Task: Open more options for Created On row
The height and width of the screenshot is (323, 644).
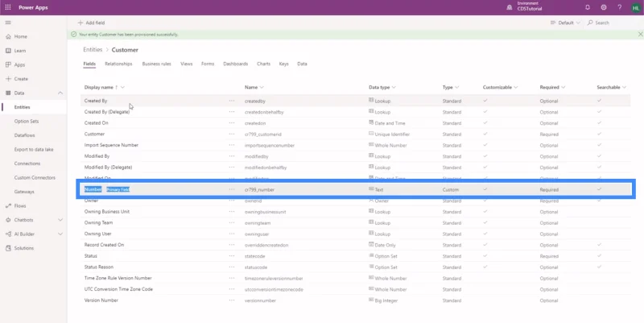Action: point(232,123)
